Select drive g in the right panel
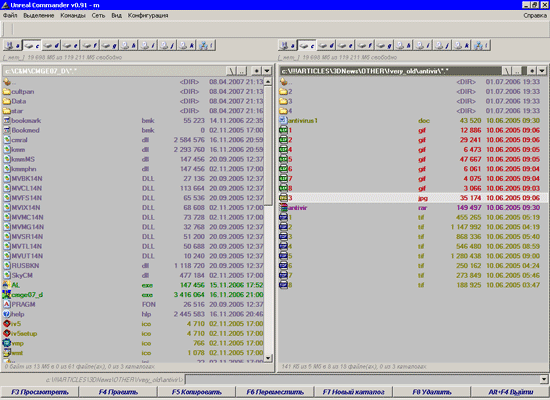Screen dimensions: 550x400 click(x=384, y=45)
